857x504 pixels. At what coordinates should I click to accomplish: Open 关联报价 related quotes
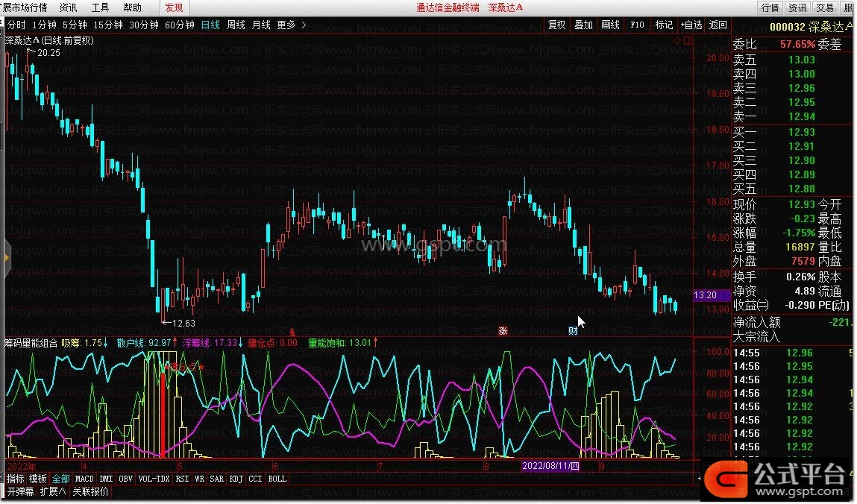(x=90, y=491)
